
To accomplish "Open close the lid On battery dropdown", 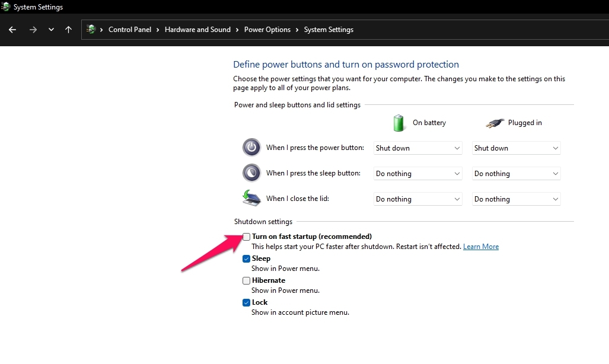I will pos(418,199).
